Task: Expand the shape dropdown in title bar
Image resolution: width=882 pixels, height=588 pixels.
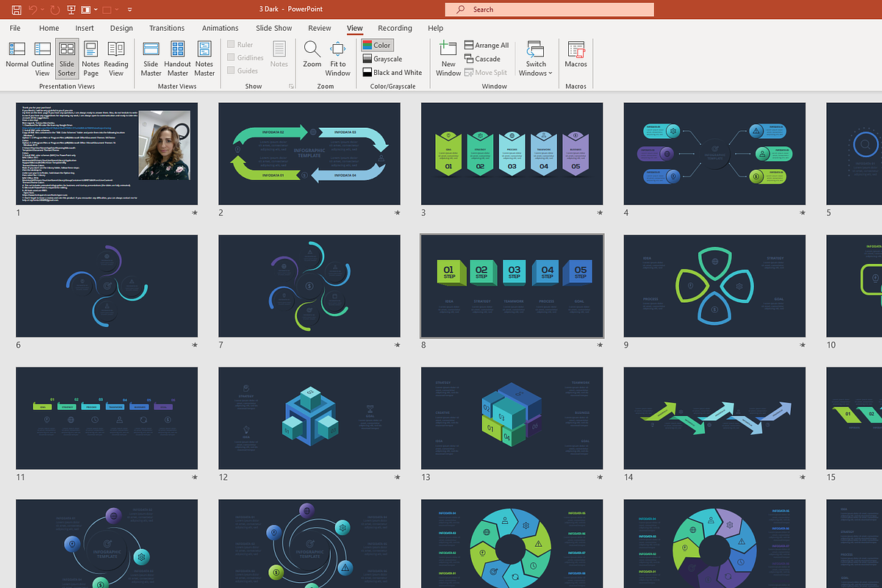Action: point(117,10)
